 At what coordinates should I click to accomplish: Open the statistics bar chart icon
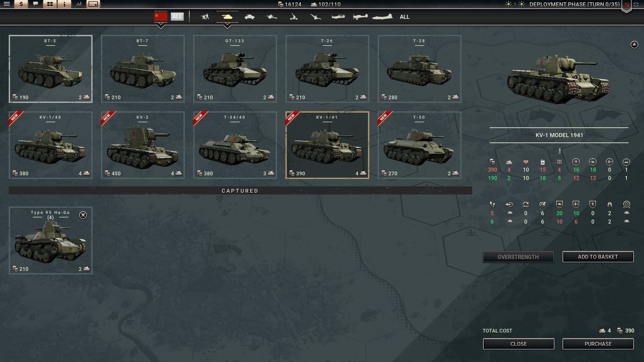pos(79,4)
